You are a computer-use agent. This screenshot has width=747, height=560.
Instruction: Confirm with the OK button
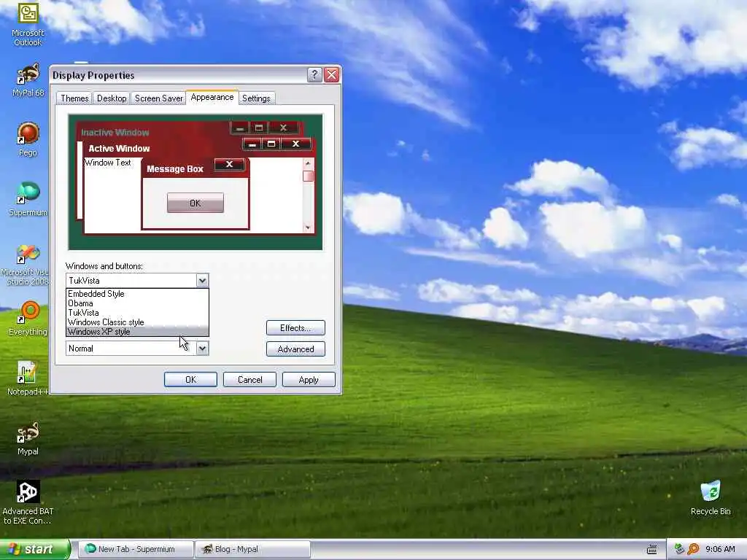[x=190, y=379]
